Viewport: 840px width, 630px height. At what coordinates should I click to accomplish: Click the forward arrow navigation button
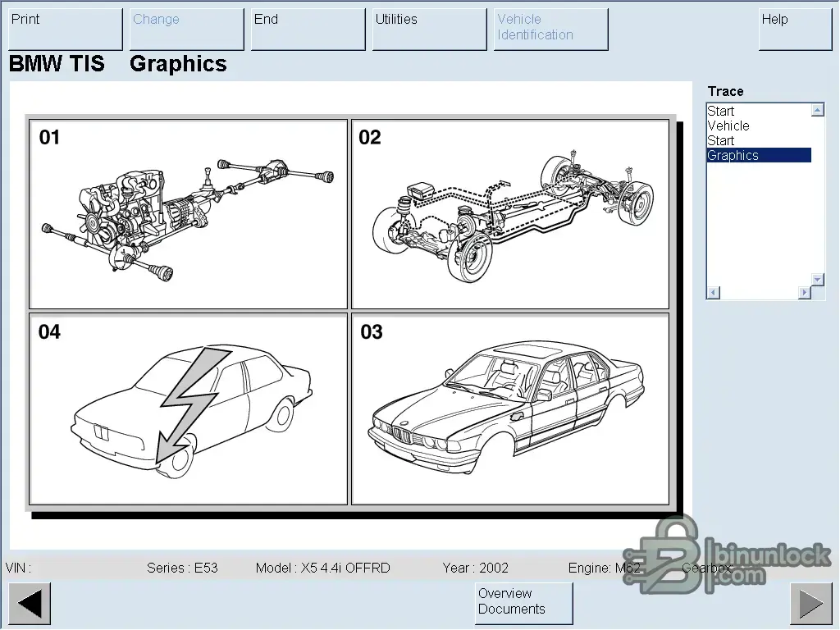811,604
